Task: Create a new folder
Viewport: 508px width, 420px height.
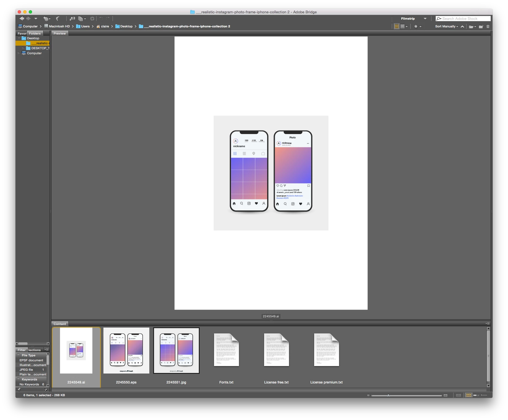Action: tap(481, 27)
